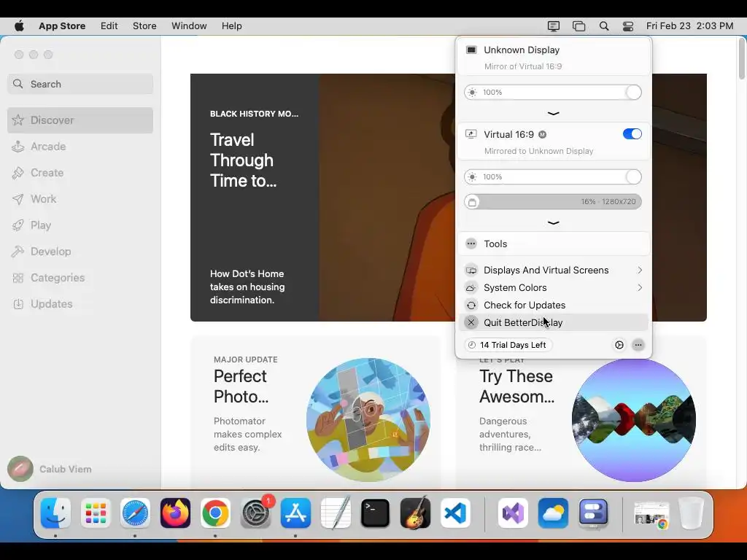This screenshot has width=747, height=560.
Task: Open Visual Studio Code from the dock
Action: tap(455, 513)
